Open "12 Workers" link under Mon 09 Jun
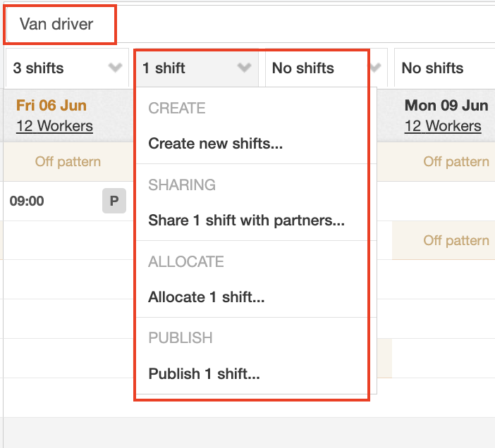495x448 pixels. [443, 126]
